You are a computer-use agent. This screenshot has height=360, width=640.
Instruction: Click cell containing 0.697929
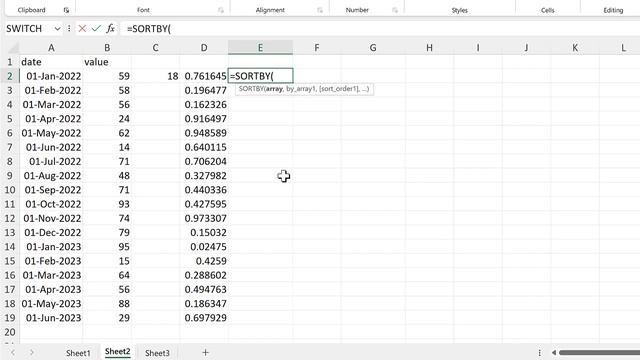point(204,318)
